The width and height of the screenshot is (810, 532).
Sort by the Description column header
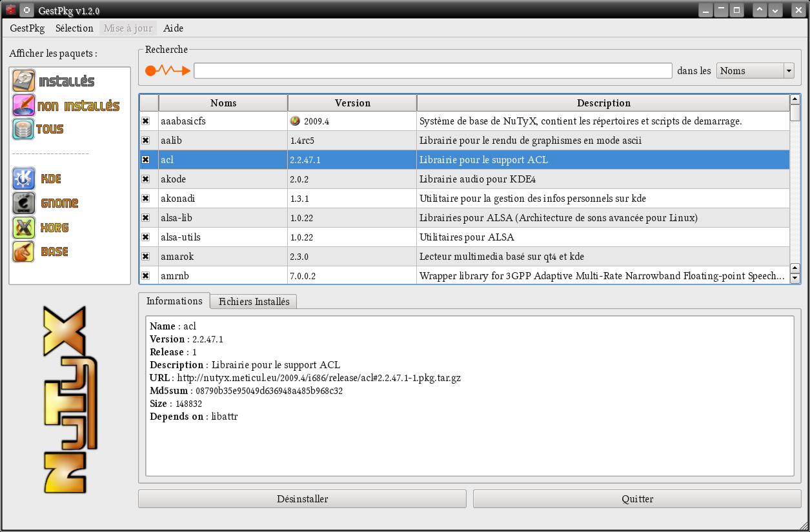tap(603, 103)
